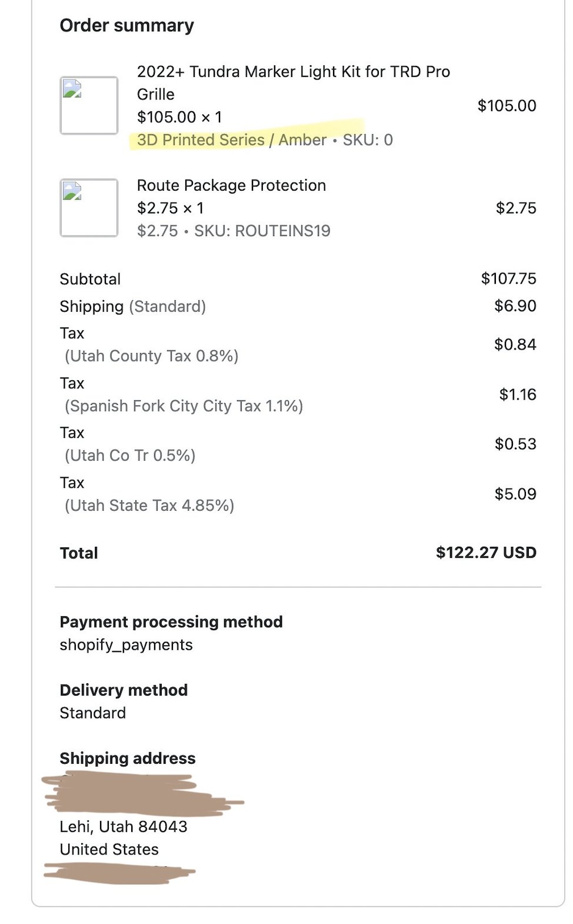Click the shopify_payments text
The image size is (573, 924).
point(126,645)
